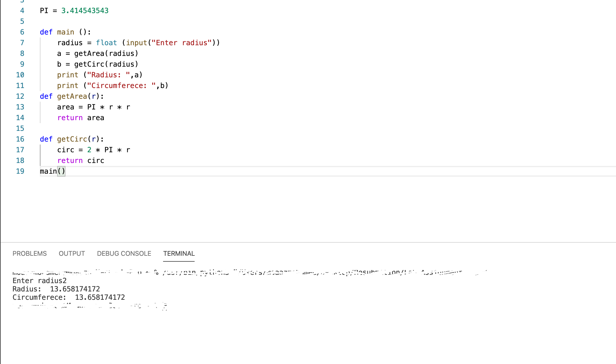Click line number 19 in gutter
Screen dimensions: 616x364
tap(20, 171)
